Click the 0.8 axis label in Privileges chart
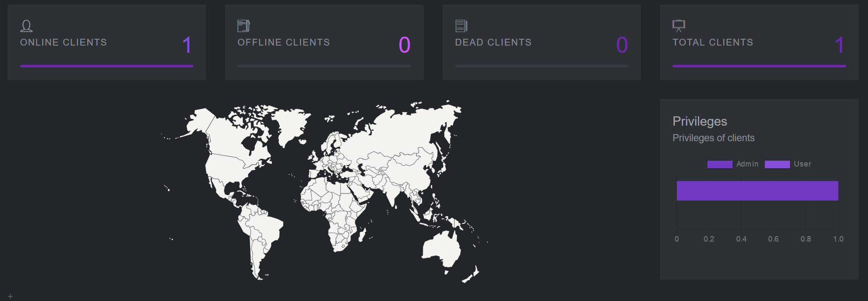The width and height of the screenshot is (868, 301). (806, 239)
